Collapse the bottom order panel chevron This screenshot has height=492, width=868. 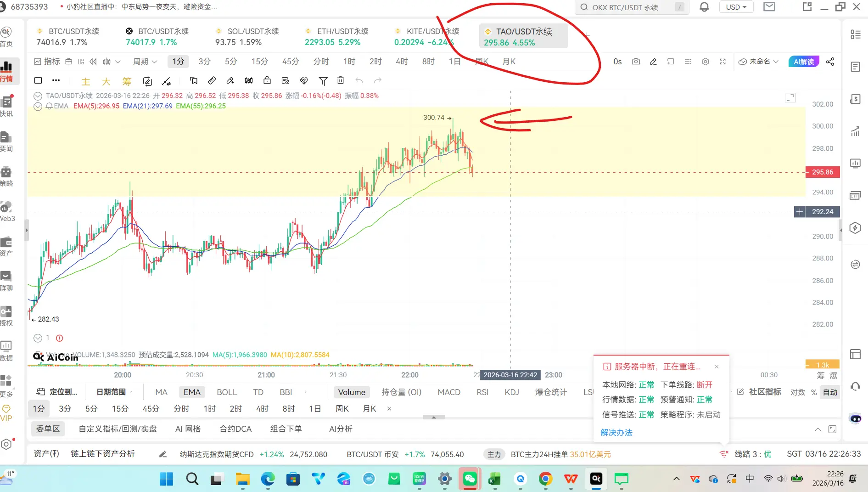(818, 429)
